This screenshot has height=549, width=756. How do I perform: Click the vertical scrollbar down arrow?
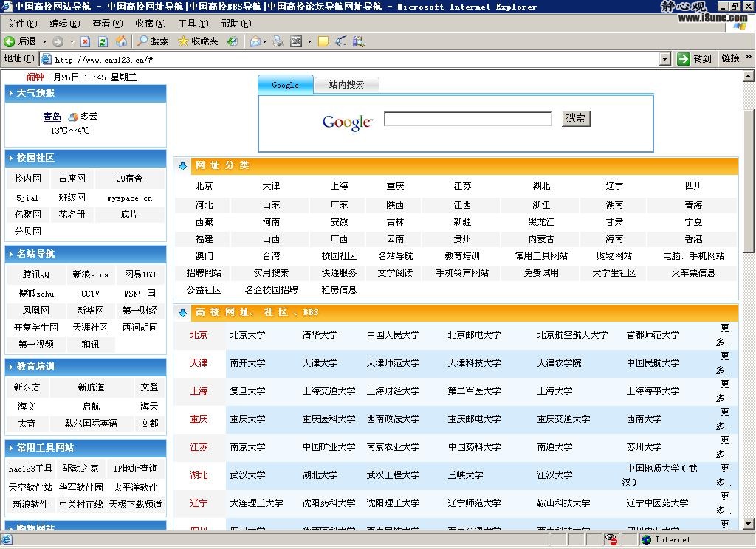pyautogui.click(x=749, y=523)
